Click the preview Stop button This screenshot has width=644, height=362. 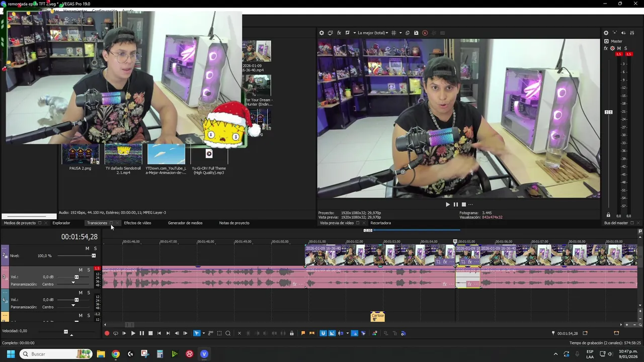pyautogui.click(x=464, y=204)
